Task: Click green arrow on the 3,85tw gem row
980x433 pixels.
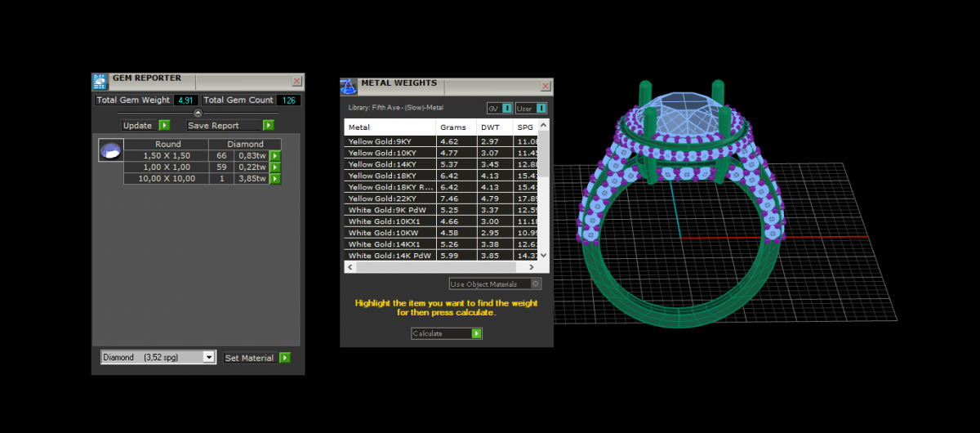Action: 275,178
